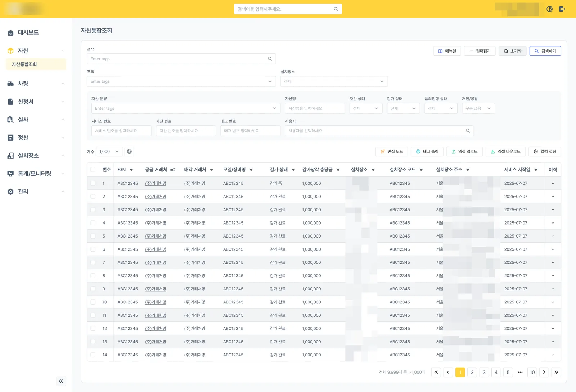Click the logout icon in top bar
Viewport: 576px width, 392px height.
click(562, 9)
